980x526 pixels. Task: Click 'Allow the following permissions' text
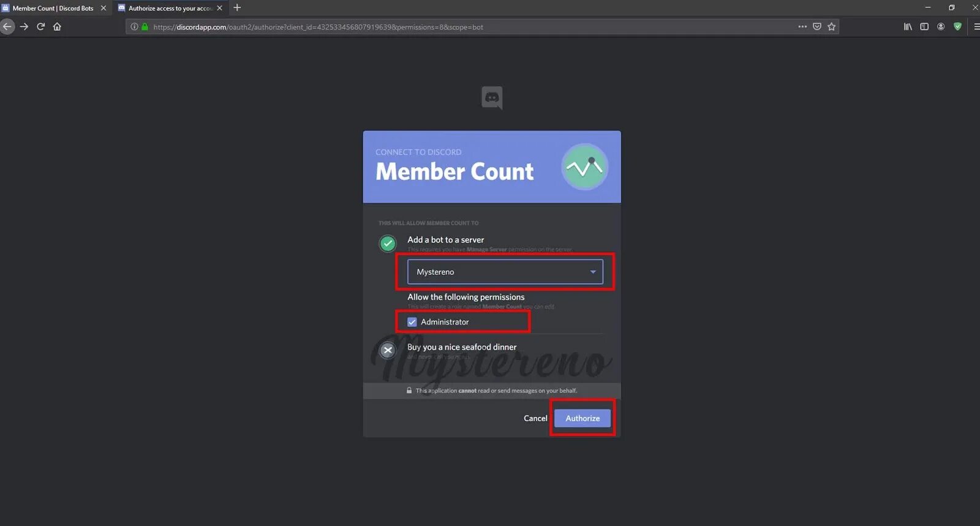466,297
